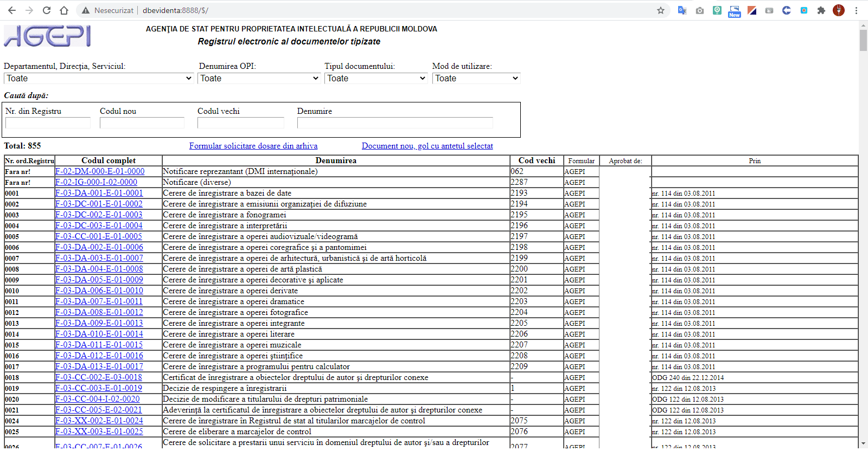The width and height of the screenshot is (868, 451).
Task: Click the Formular column header
Action: coord(582,161)
